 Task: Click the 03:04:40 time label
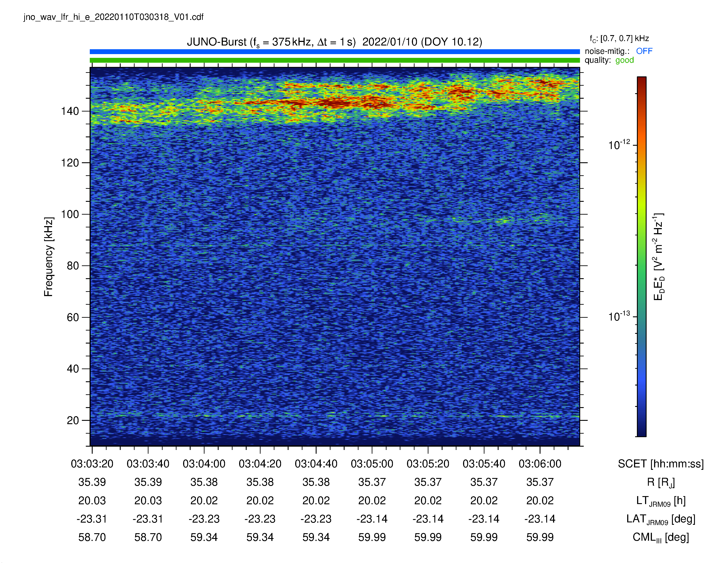[x=316, y=464]
